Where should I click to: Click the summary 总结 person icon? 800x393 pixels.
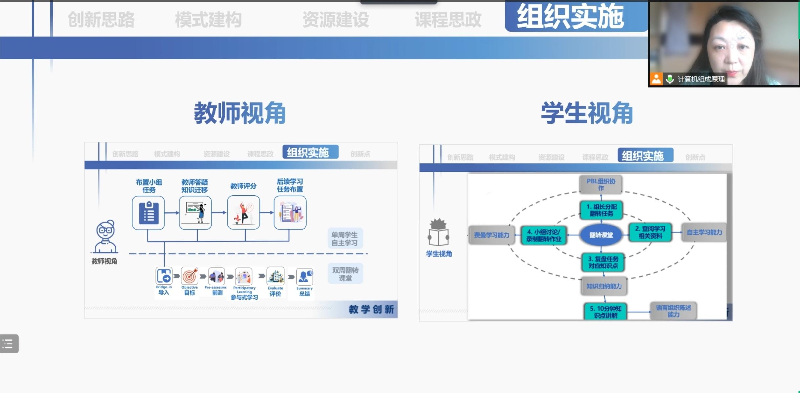point(305,277)
